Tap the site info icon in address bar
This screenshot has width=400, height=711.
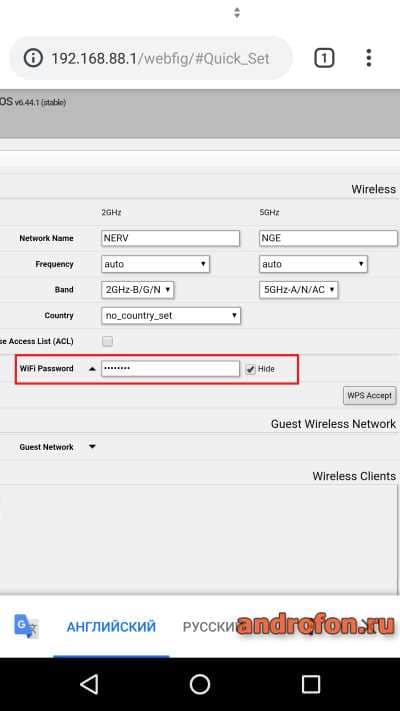click(33, 58)
